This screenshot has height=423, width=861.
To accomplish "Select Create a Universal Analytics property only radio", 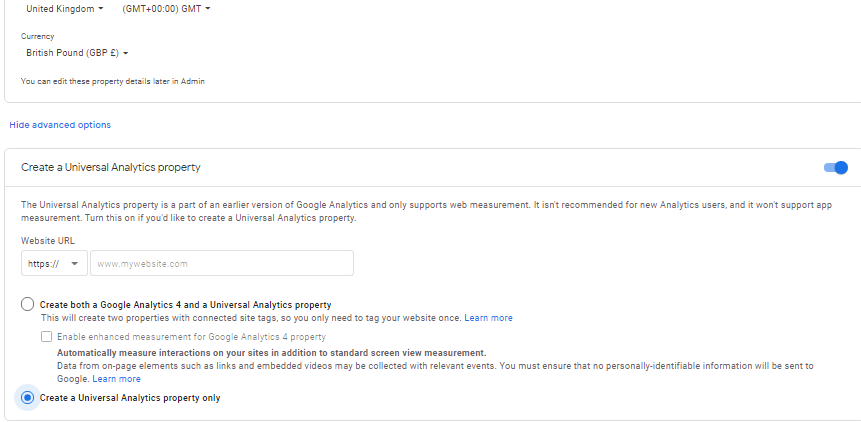I will (x=28, y=398).
